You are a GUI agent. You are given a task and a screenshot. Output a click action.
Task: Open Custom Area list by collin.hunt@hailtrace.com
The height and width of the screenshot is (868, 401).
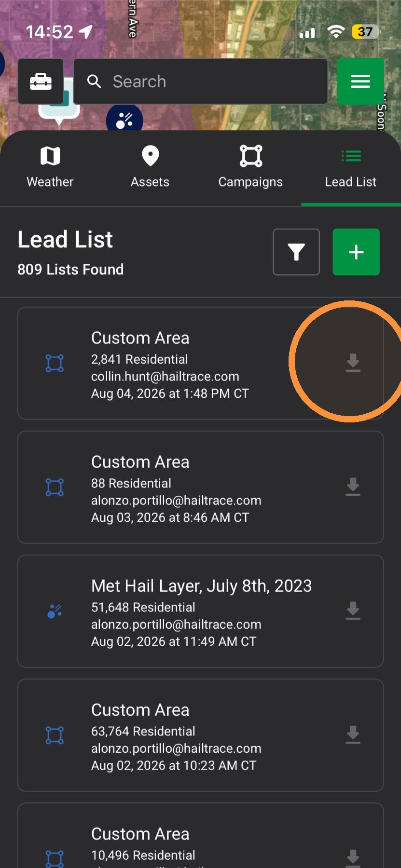pos(201,363)
